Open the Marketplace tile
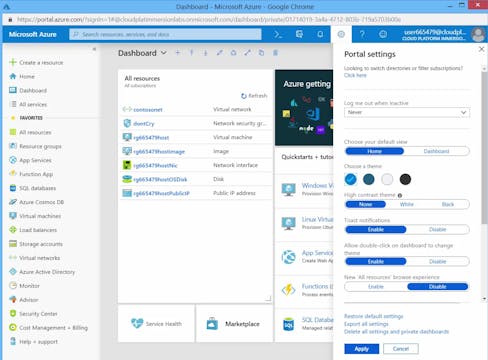The width and height of the screenshot is (488, 360). coord(235,324)
